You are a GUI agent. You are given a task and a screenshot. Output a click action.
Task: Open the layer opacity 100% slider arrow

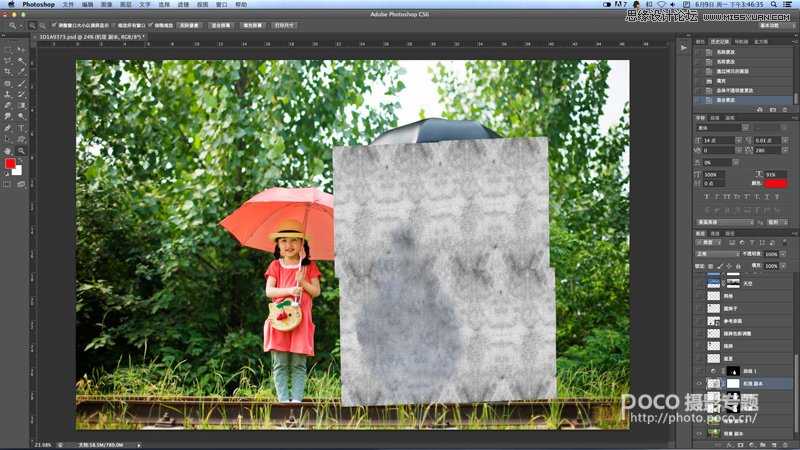pyautogui.click(x=783, y=254)
